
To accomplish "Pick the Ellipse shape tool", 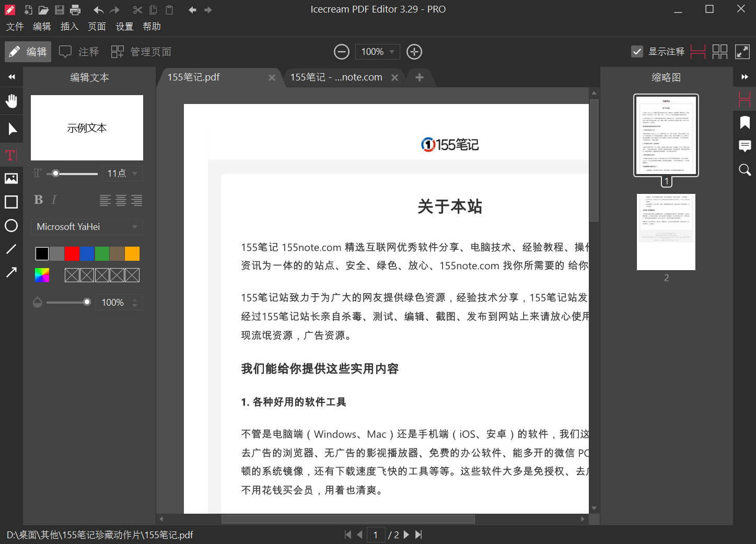I will pos(11,226).
